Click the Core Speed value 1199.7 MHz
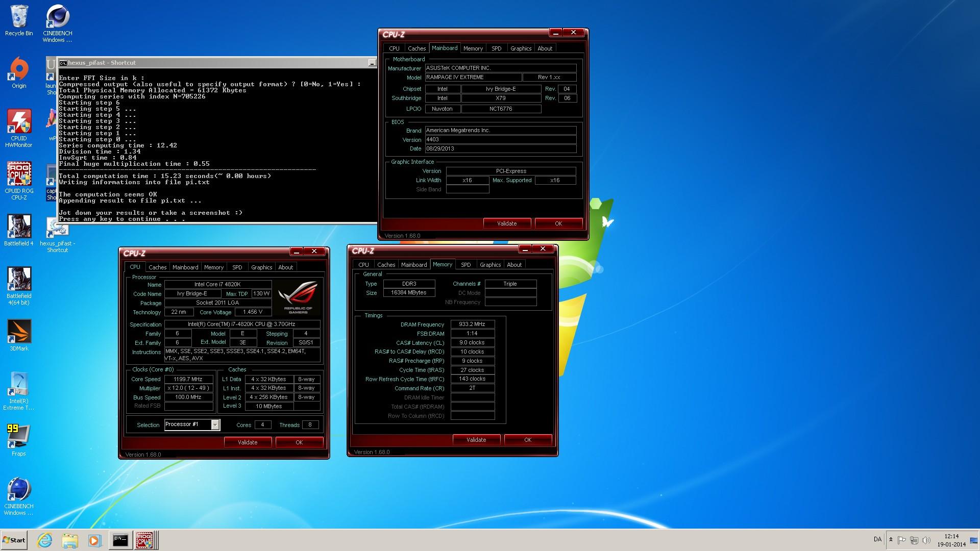 click(188, 379)
